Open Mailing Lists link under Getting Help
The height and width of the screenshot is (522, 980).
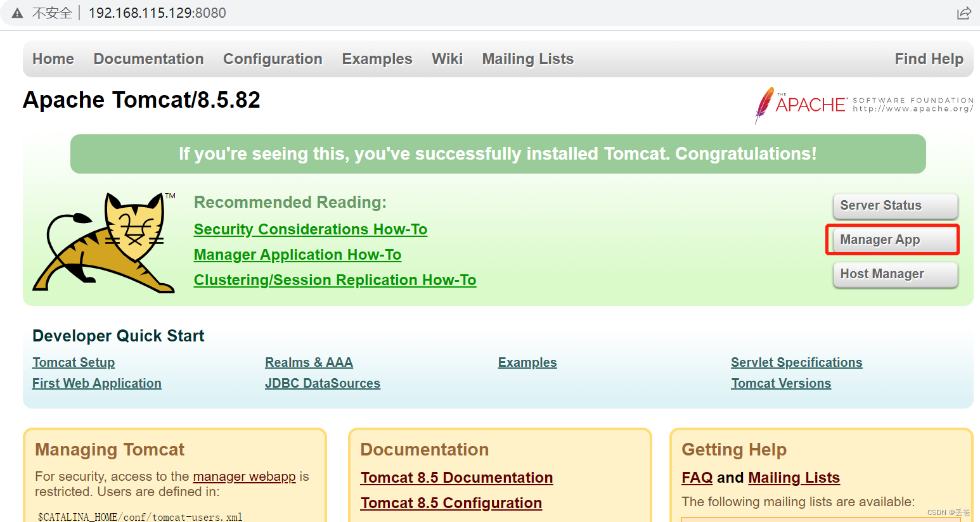(794, 478)
